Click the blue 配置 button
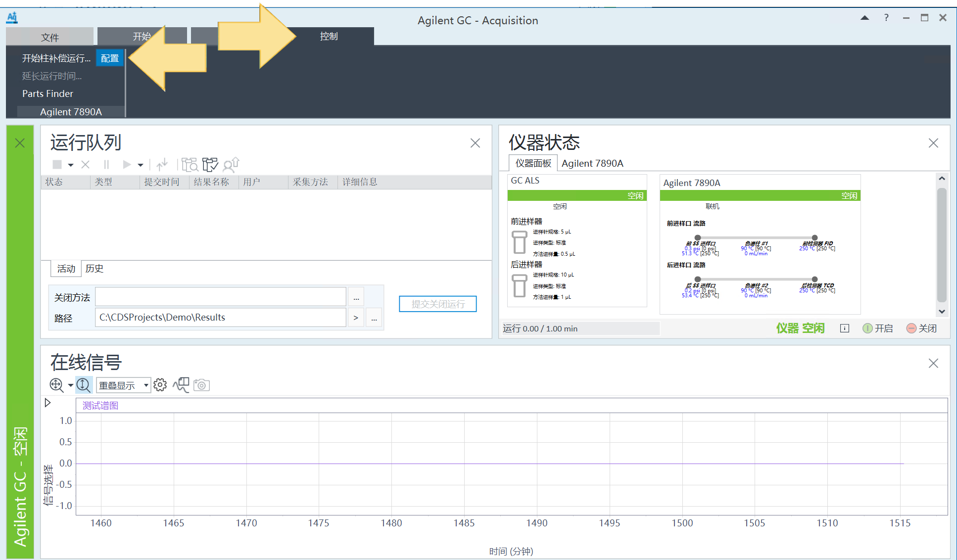957x560 pixels. [110, 58]
